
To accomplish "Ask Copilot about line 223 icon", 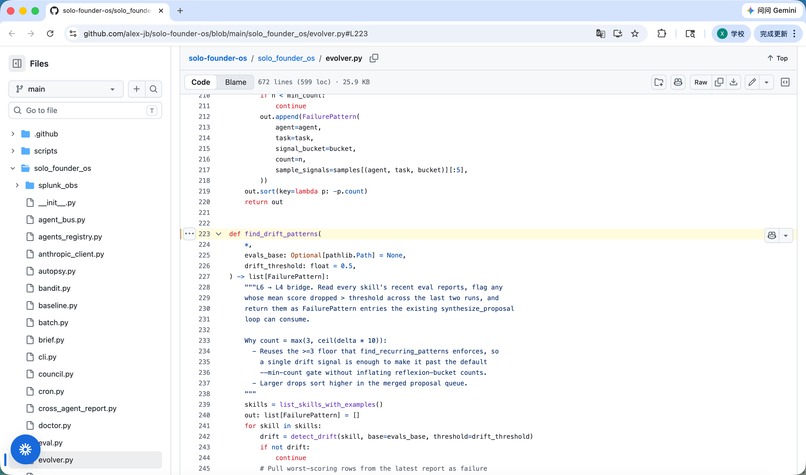I will [772, 235].
